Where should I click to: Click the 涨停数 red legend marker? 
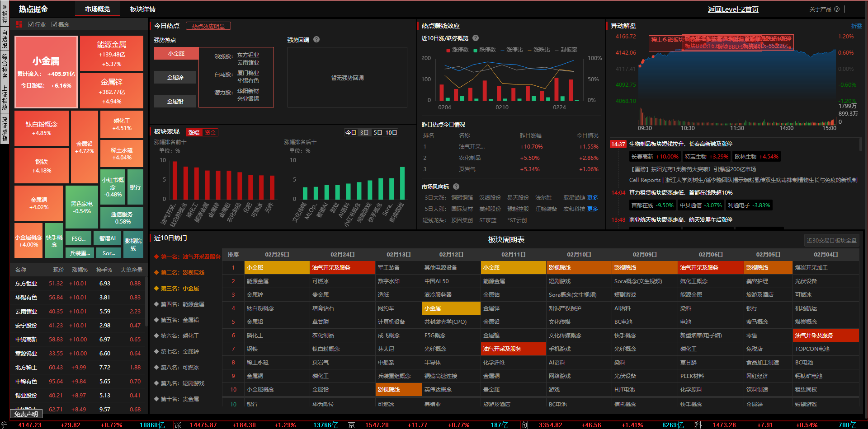(448, 50)
